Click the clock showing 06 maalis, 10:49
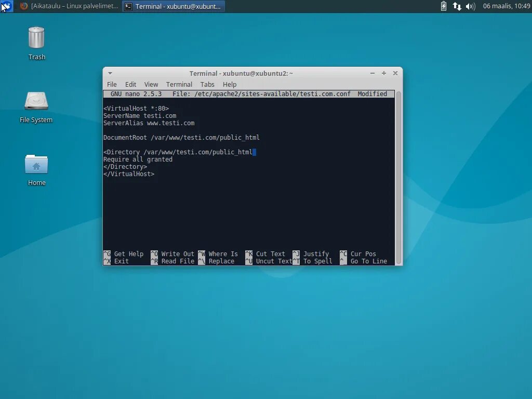Image resolution: width=532 pixels, height=399 pixels. (506, 6)
